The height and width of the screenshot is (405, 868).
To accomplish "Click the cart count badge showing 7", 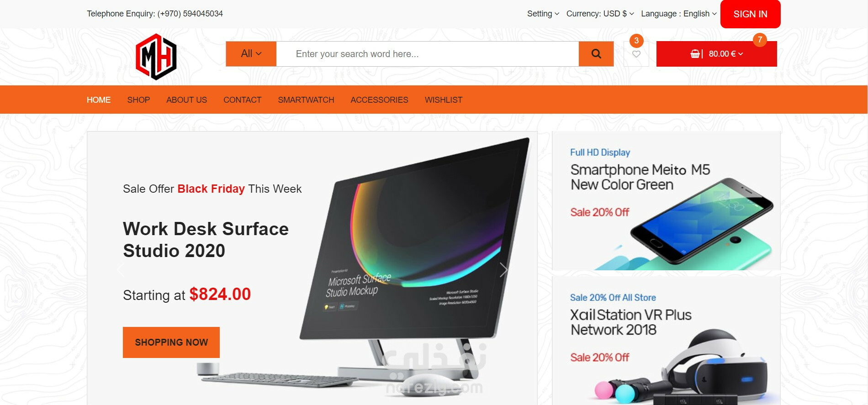I will point(760,40).
